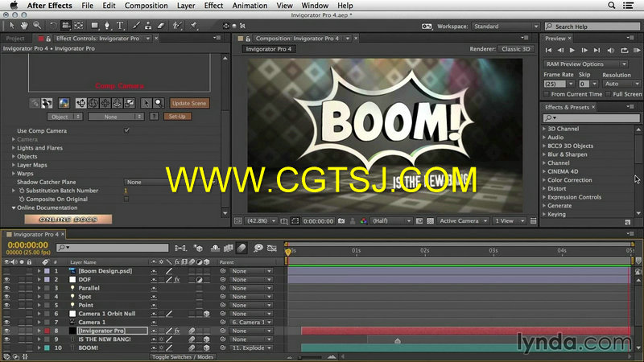Click the Invigorator pointer select icon

[146, 103]
